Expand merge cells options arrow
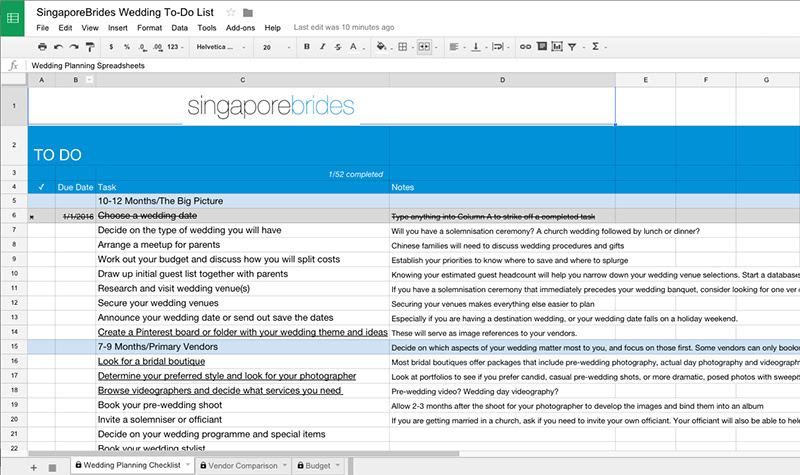The height and width of the screenshot is (475, 800). (436, 47)
